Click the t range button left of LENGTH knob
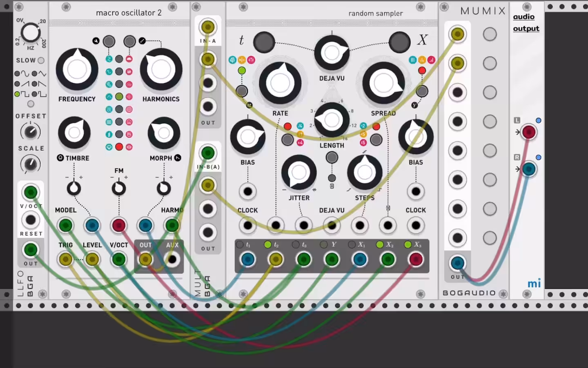Screen dimensions: 588x368 pos(287,140)
